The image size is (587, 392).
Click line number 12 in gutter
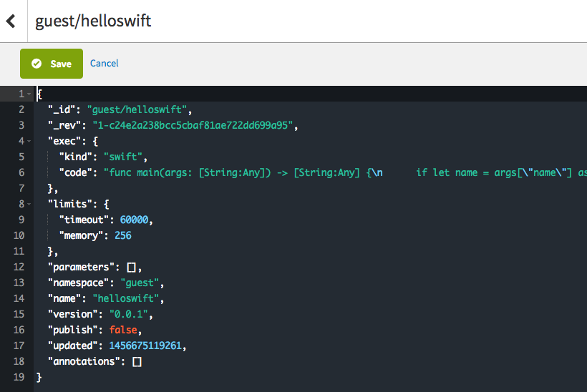(x=19, y=267)
